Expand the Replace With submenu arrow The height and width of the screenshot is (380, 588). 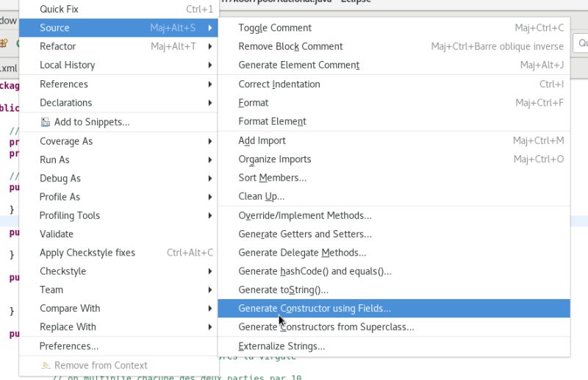click(210, 327)
